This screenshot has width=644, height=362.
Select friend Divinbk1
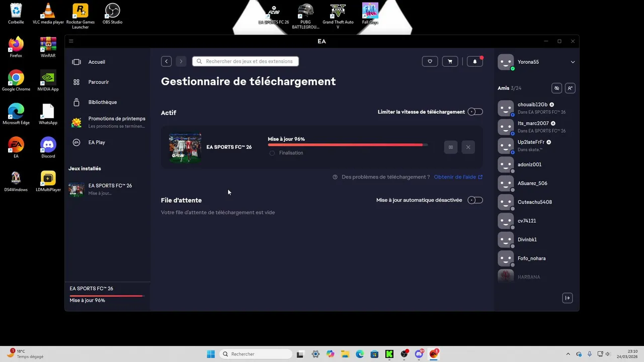point(536,240)
